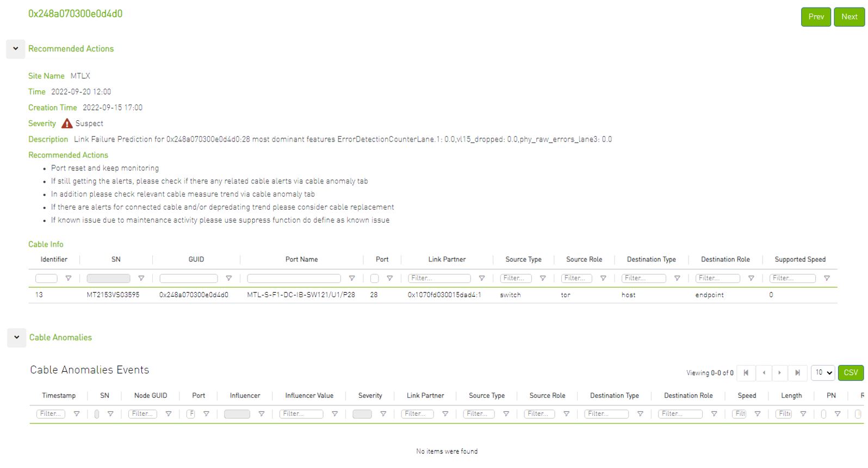Click the Prev button
Viewport: 868px width, 468px height.
[816, 17]
